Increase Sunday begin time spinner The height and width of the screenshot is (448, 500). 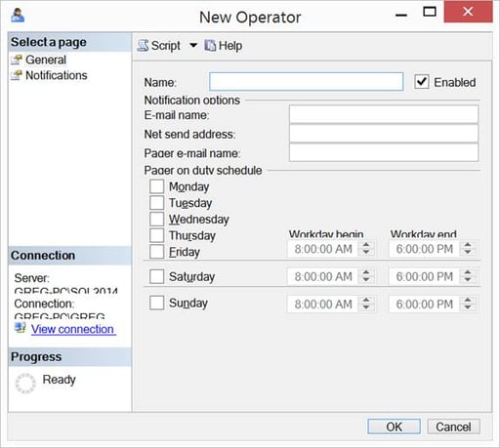pos(366,301)
